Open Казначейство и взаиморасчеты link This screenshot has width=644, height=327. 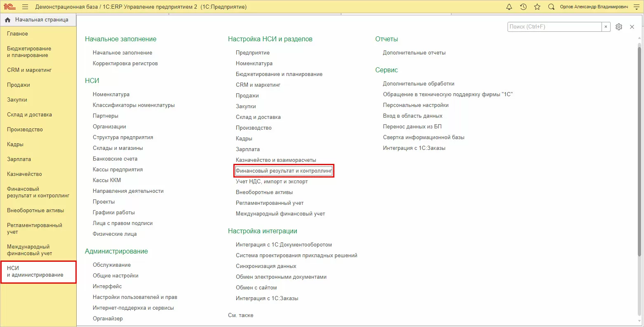coord(276,160)
